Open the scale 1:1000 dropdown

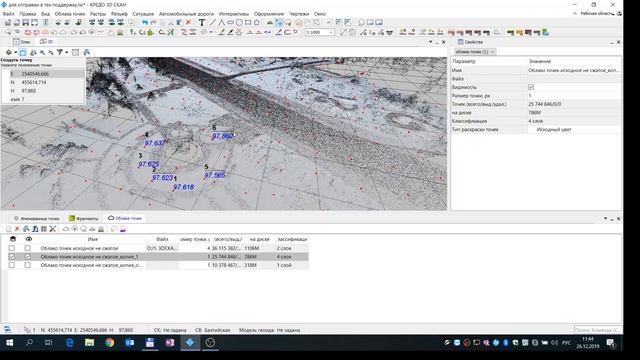click(331, 32)
